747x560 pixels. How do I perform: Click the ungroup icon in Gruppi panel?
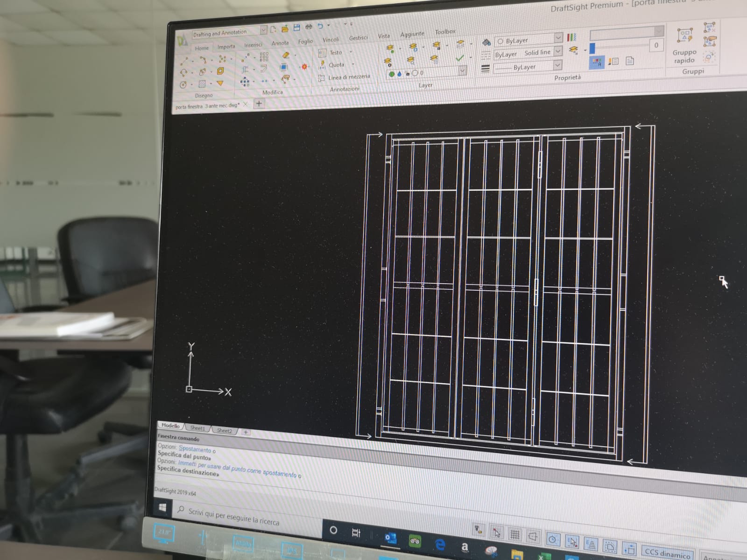point(710,27)
